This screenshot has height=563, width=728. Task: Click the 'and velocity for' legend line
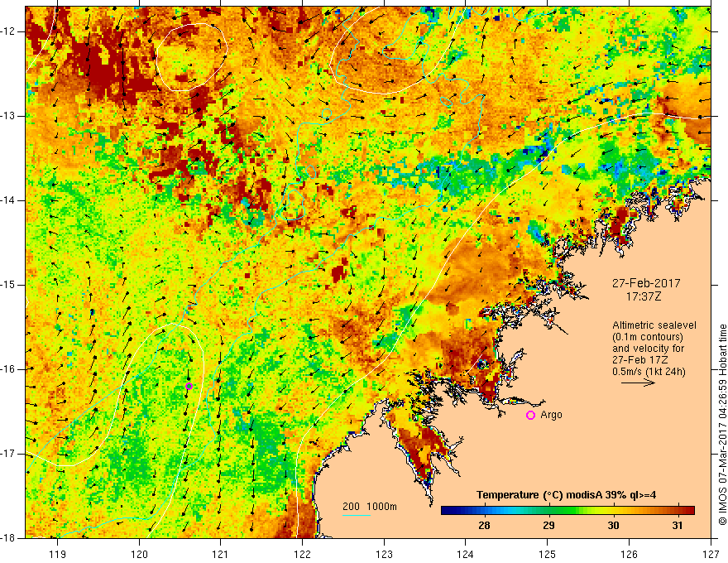point(648,349)
